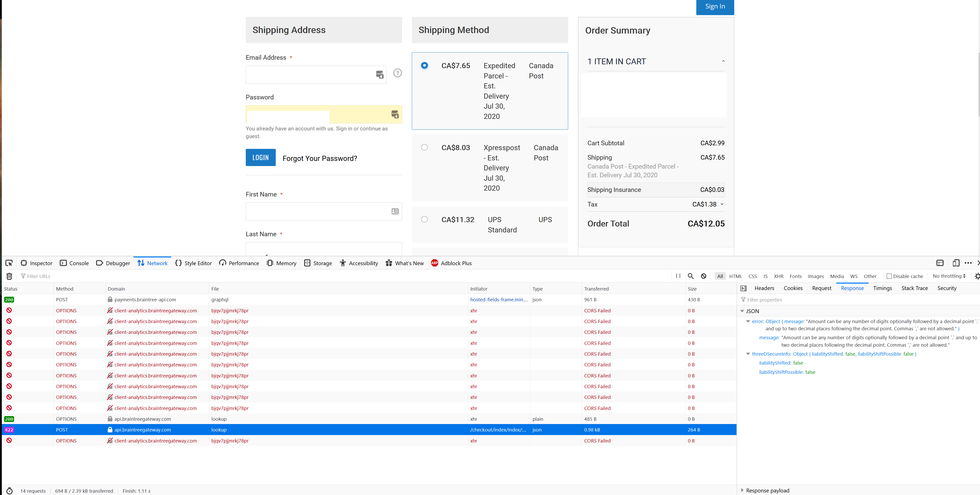Pause network recording button
The image size is (980, 495).
click(678, 276)
